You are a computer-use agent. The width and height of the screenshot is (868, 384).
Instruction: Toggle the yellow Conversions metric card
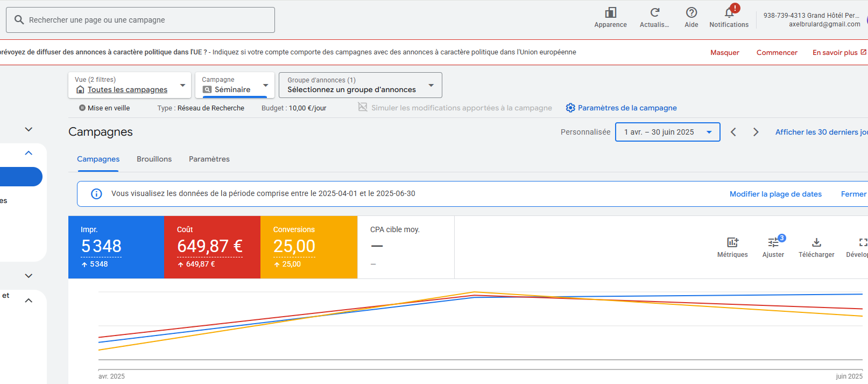click(x=308, y=247)
